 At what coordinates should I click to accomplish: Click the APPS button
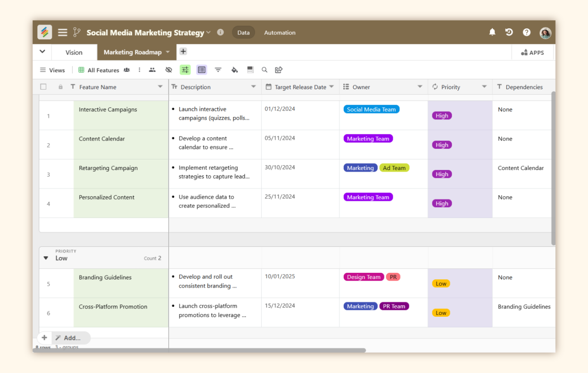coord(532,53)
